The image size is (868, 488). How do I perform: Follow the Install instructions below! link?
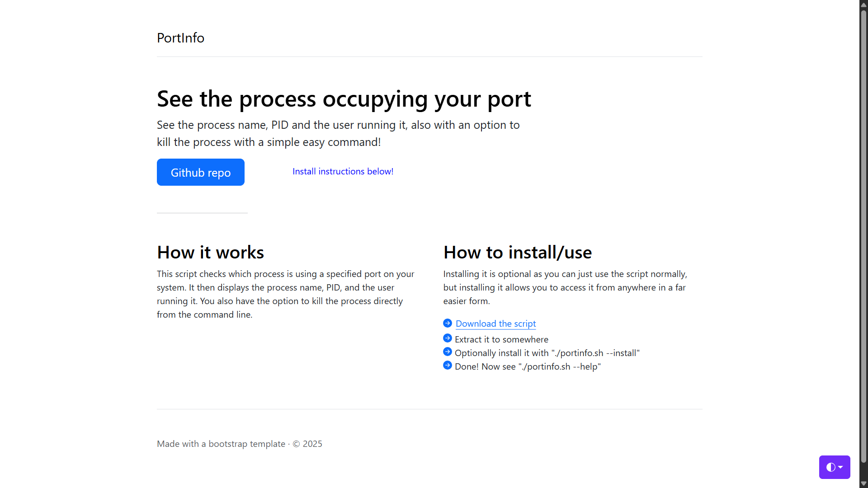(343, 171)
